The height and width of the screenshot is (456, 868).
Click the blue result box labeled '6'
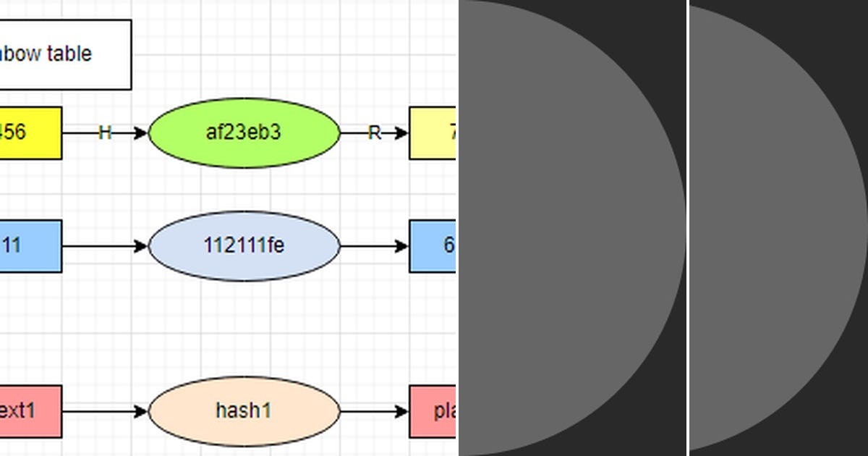click(434, 246)
